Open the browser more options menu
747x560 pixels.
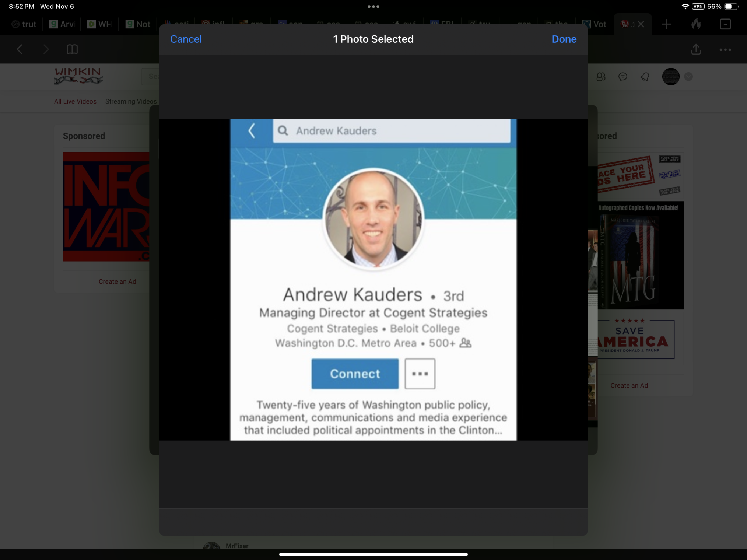725,49
